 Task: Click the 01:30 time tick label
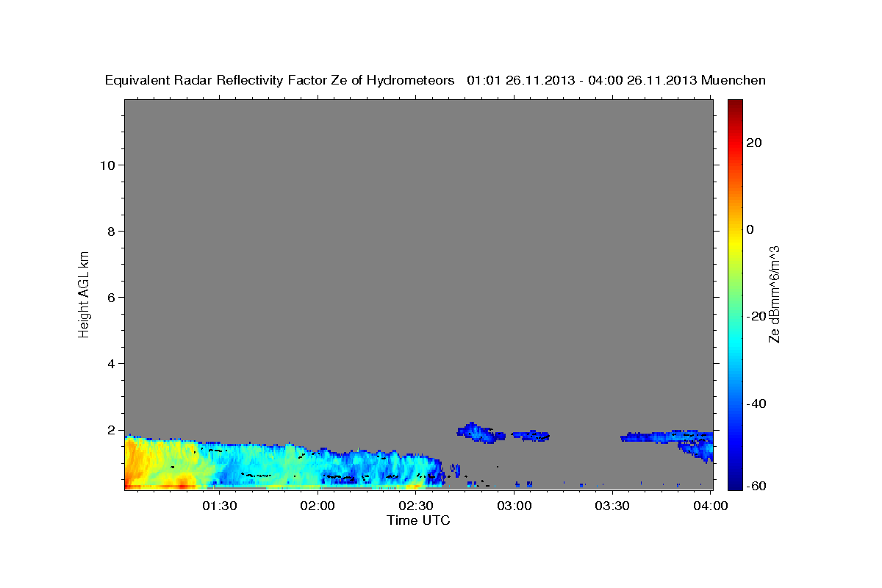tap(219, 506)
